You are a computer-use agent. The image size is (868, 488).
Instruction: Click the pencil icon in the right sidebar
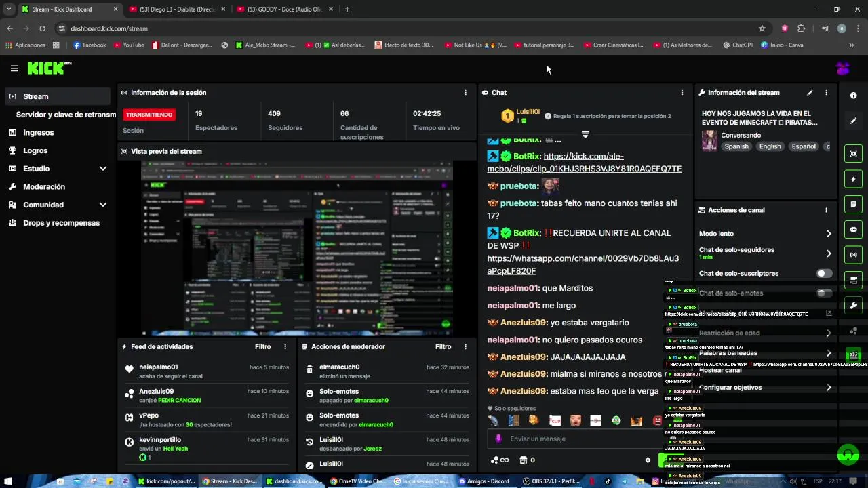tap(854, 121)
